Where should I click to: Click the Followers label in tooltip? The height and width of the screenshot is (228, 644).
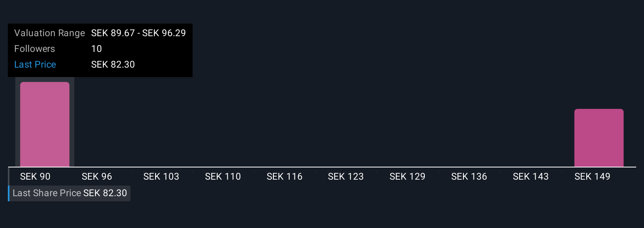coord(35,49)
